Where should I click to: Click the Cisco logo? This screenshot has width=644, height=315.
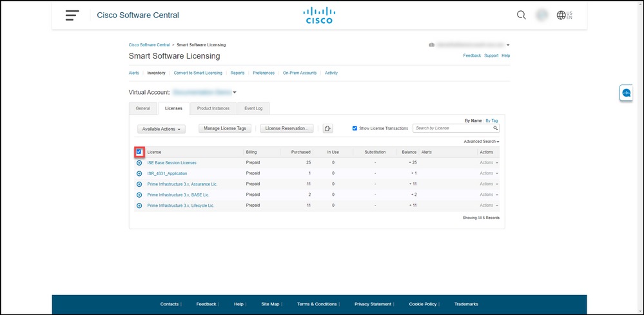319,15
